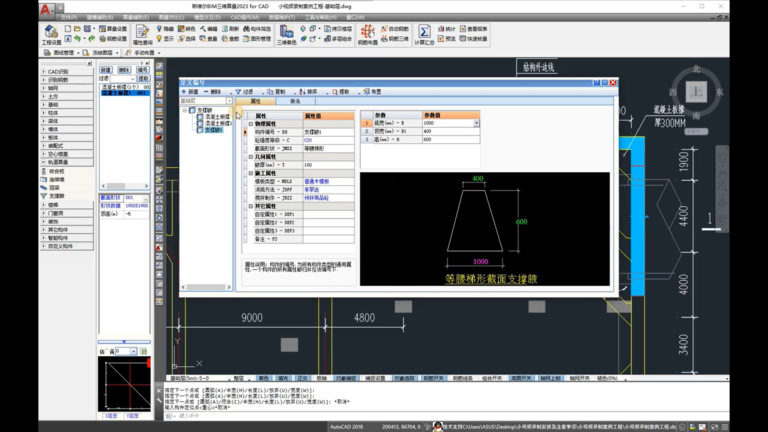Click 显示 show lightbulb tool
The image size is (768, 432).
[165, 38]
